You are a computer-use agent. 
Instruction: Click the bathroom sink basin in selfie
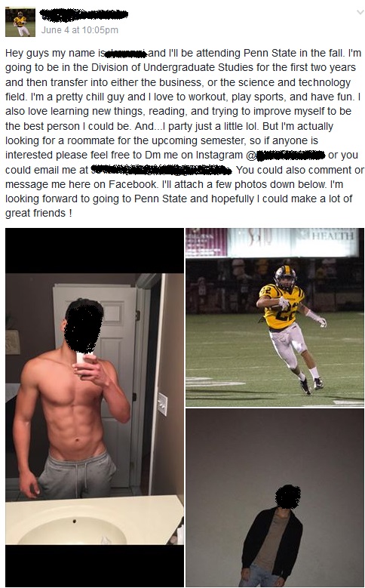(x=73, y=529)
